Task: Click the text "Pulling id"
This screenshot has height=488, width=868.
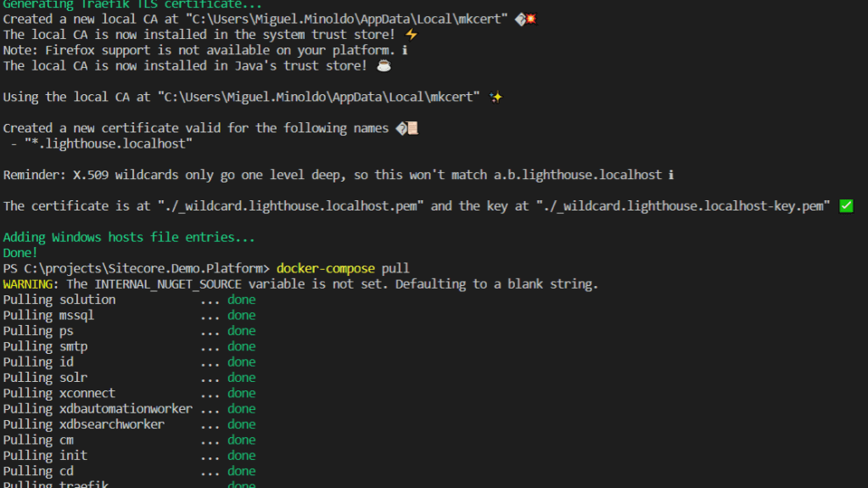Action: pyautogui.click(x=38, y=362)
